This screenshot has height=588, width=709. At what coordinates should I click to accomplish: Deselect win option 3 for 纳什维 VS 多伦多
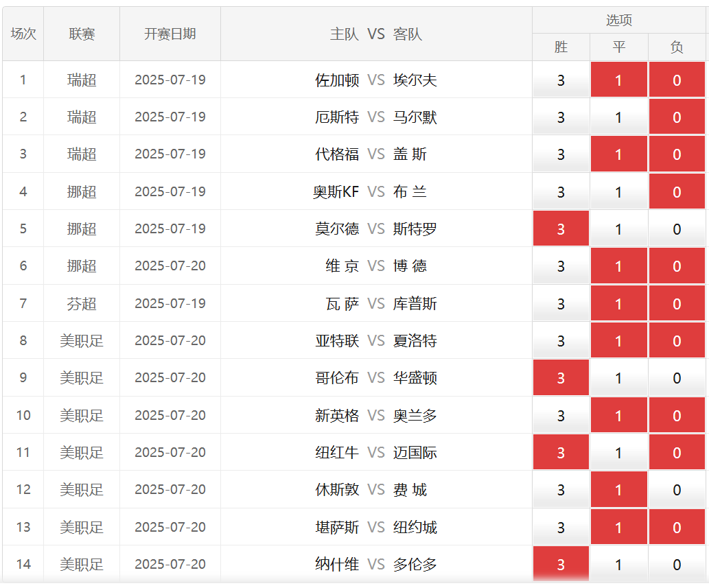point(561,563)
